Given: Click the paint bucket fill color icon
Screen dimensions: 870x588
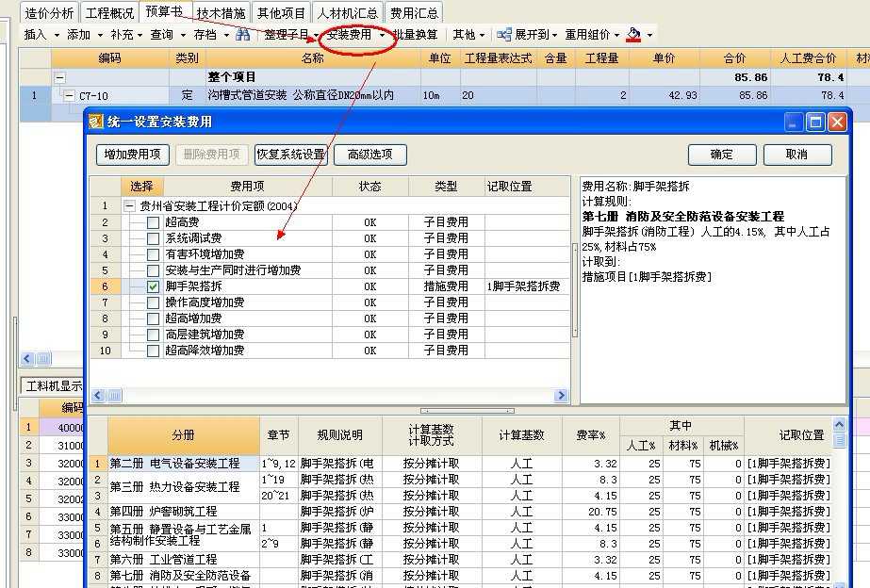Looking at the screenshot, I should 633,35.
